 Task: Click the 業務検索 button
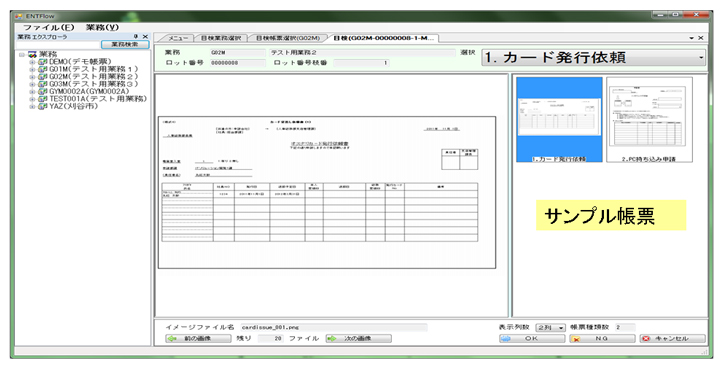(125, 44)
